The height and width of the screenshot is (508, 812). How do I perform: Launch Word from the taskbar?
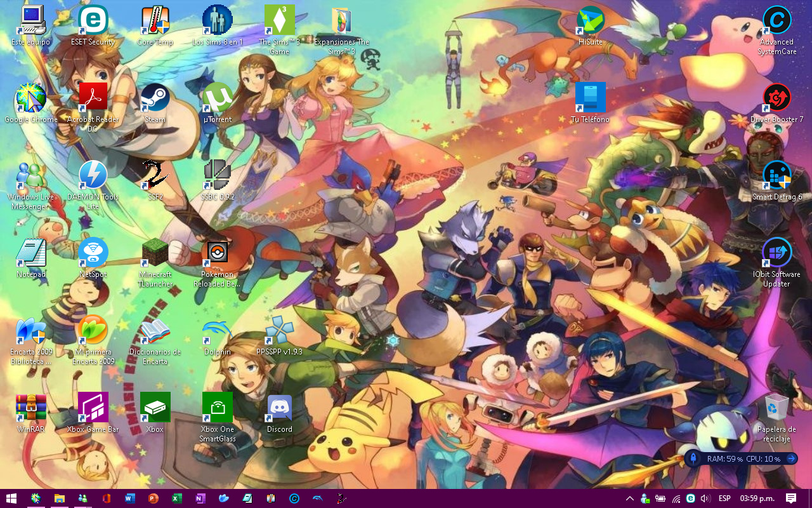(130, 498)
